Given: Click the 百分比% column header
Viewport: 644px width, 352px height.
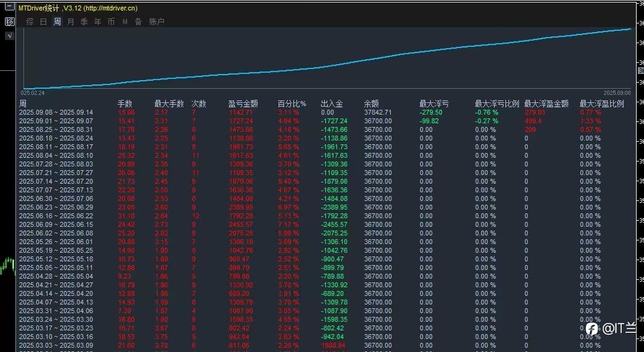Looking at the screenshot, I should [292, 104].
